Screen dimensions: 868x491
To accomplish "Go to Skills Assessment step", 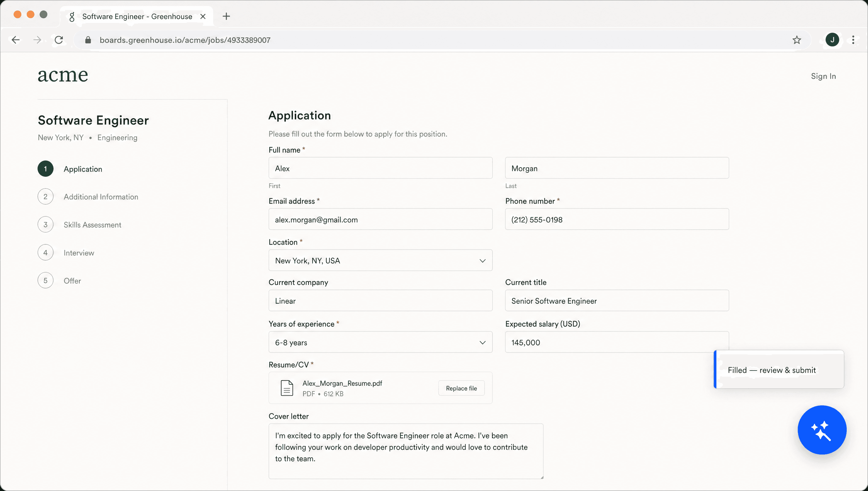I will pos(92,225).
